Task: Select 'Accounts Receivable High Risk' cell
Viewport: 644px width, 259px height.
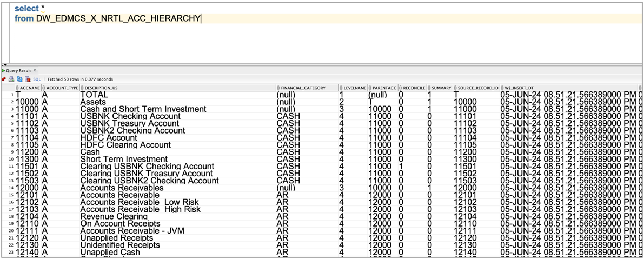Action: pos(178,209)
